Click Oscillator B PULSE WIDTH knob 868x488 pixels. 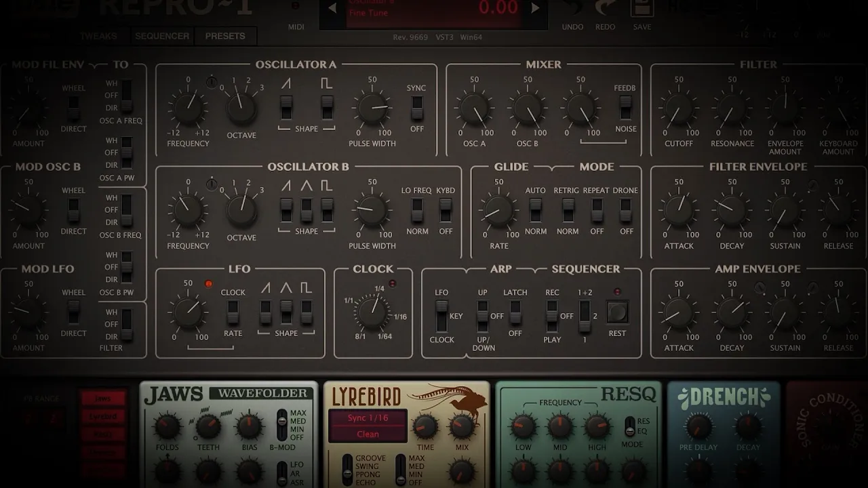(372, 211)
